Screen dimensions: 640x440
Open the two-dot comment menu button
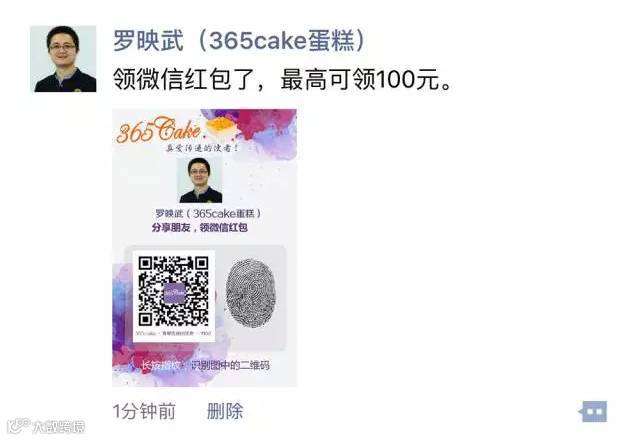pyautogui.click(x=593, y=411)
